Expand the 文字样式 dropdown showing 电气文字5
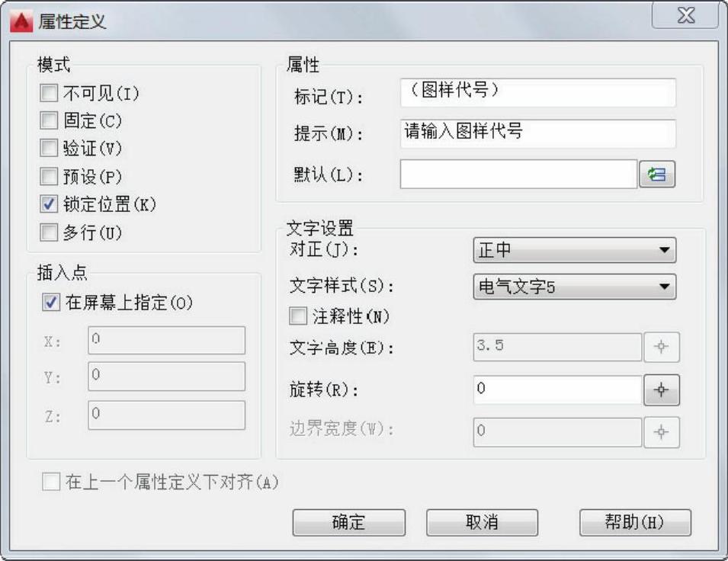The width and height of the screenshot is (728, 561). tap(574, 286)
